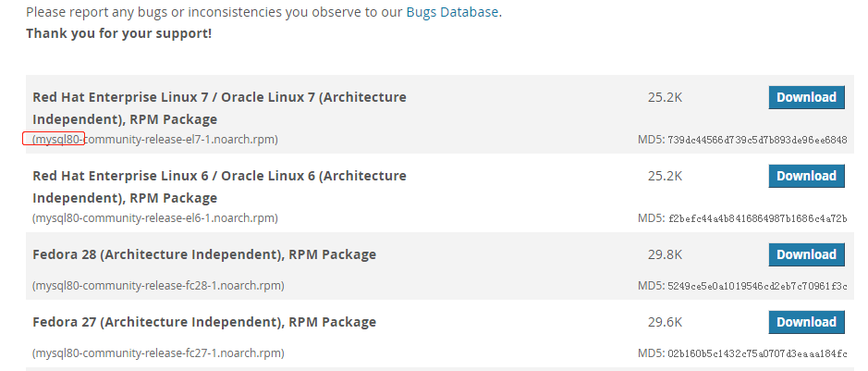868x371 pixels.
Task: Click MD5 hash 739dc44566d739c5d7b893de96ee6848
Action: 757,140
